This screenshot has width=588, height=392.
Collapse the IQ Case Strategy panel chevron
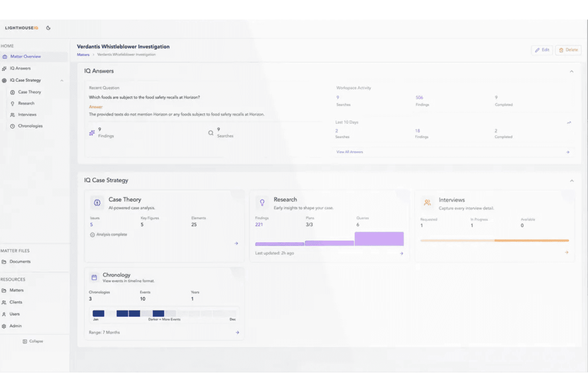[x=572, y=181]
